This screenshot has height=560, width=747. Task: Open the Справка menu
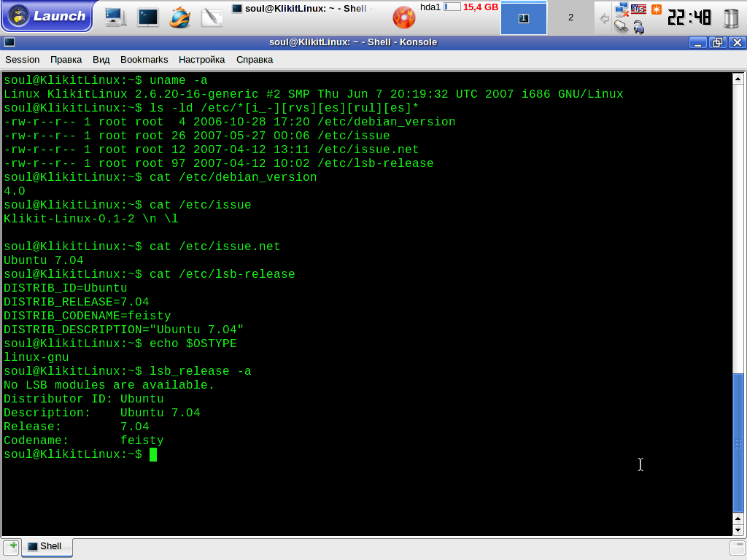(255, 60)
